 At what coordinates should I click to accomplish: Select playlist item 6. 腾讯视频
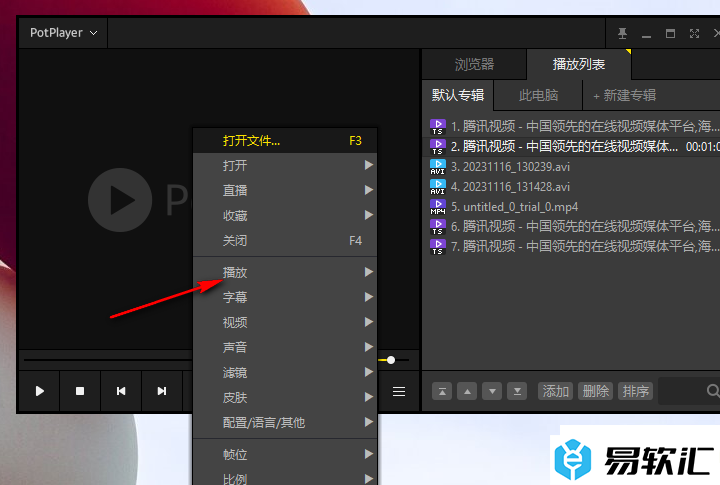(x=571, y=226)
